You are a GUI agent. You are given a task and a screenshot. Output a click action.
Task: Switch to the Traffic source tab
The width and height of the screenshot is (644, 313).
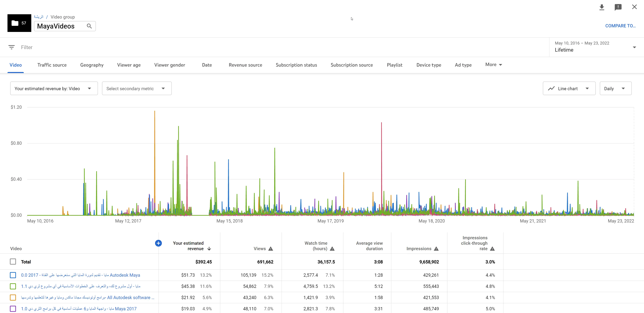click(52, 65)
